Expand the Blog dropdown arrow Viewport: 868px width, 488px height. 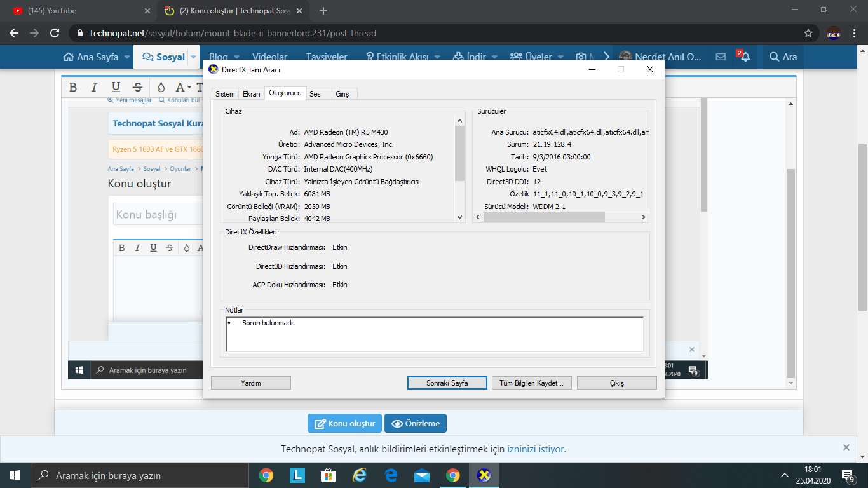click(x=236, y=57)
